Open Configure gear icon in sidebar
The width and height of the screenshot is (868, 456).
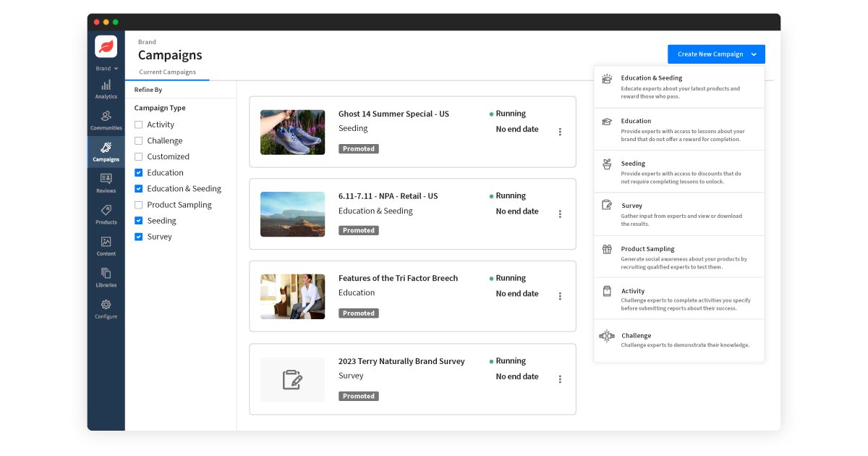coord(106,305)
